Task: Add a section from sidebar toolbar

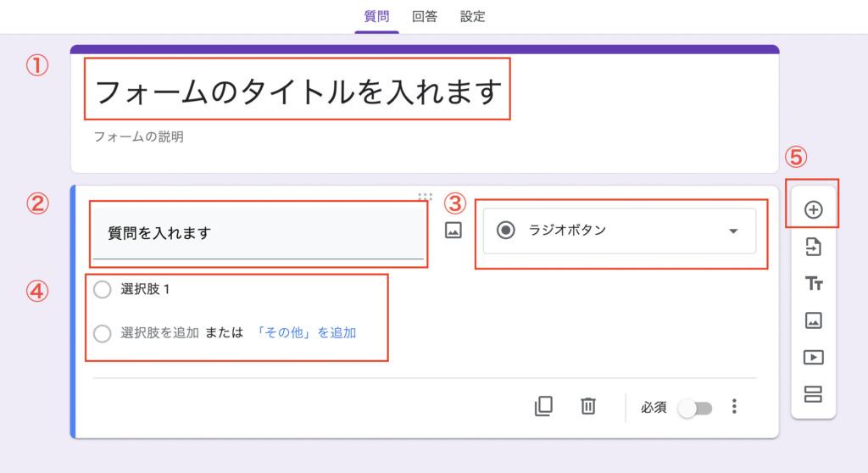Action: (x=813, y=394)
